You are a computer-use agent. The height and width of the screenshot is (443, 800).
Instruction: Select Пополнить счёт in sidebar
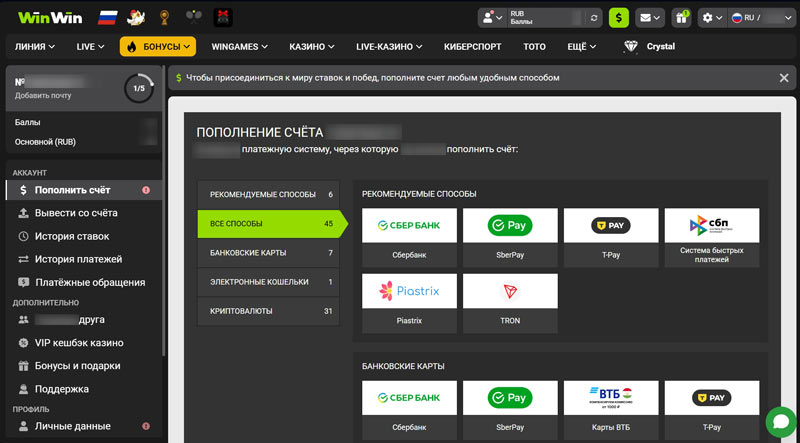pos(84,190)
